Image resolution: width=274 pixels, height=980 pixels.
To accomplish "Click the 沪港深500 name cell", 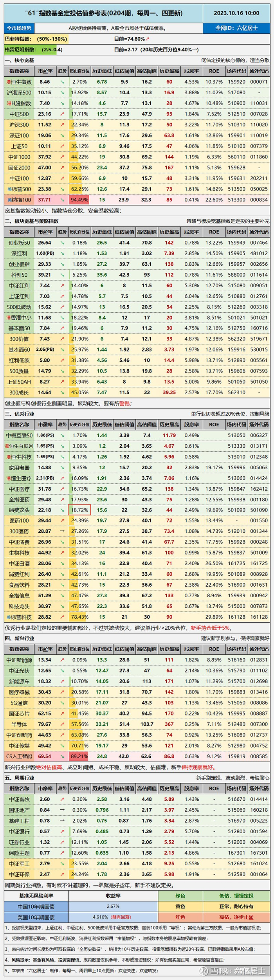I will tap(19, 92).
